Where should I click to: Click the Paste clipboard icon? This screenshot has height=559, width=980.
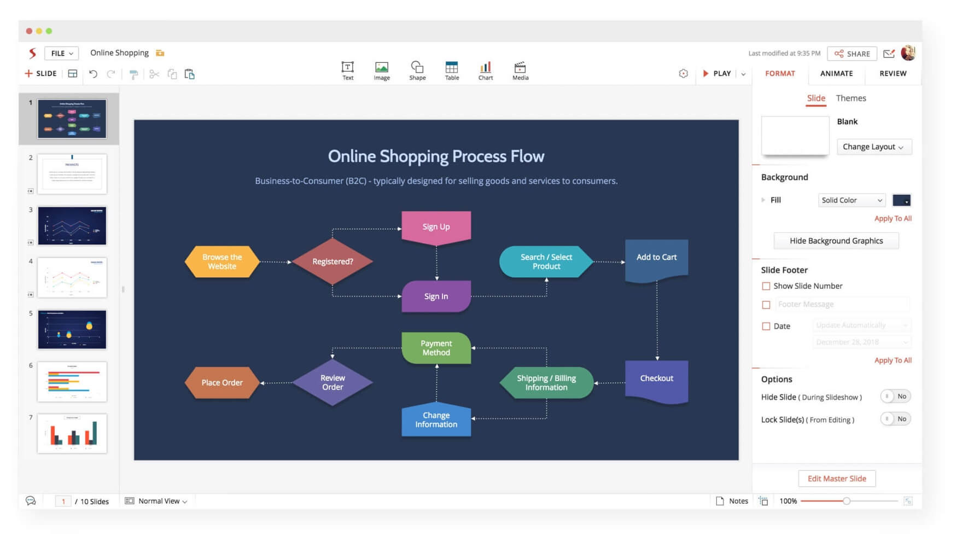click(190, 74)
